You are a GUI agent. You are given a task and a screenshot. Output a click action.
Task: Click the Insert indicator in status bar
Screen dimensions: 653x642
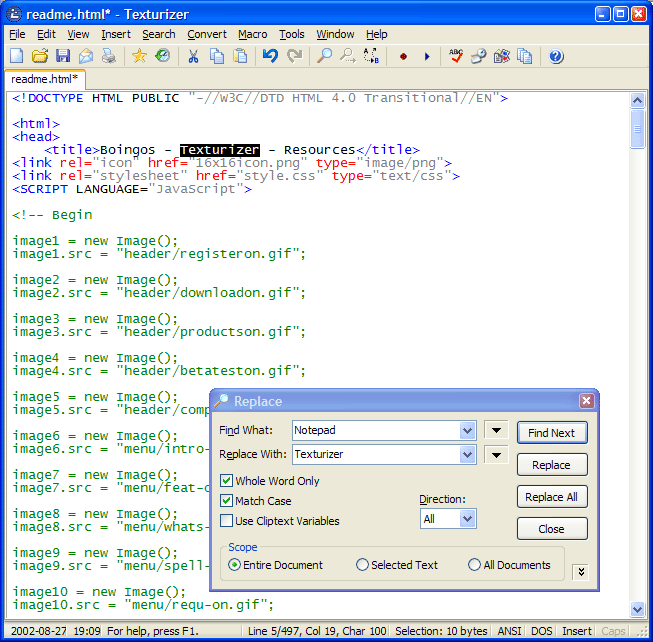click(x=577, y=632)
